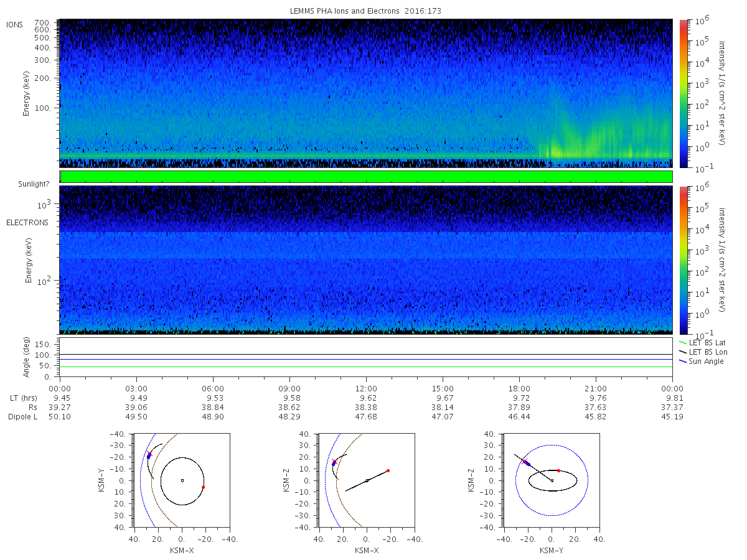The width and height of the screenshot is (747, 560).
Task: Open the KSM-X versus KSM-Z orbit plot
Action: tap(366, 480)
